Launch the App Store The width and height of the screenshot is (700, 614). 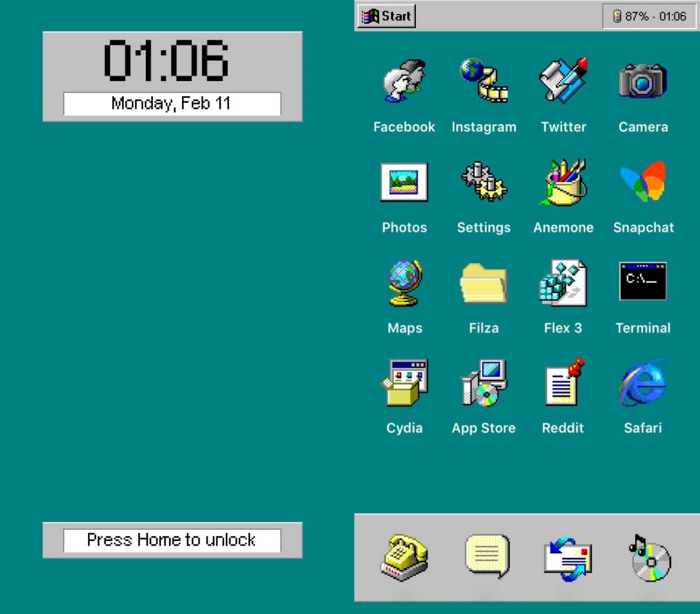point(484,383)
